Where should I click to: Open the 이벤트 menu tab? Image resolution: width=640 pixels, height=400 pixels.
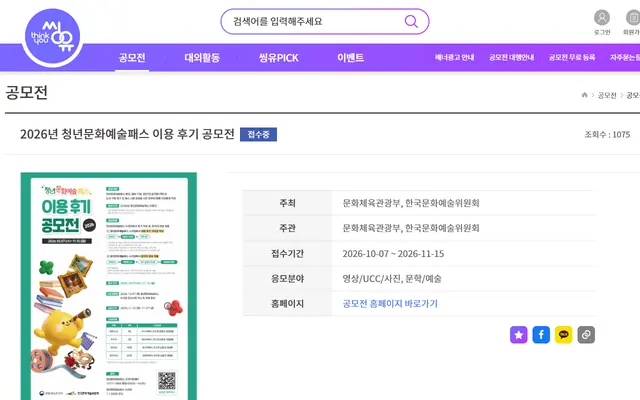point(350,58)
